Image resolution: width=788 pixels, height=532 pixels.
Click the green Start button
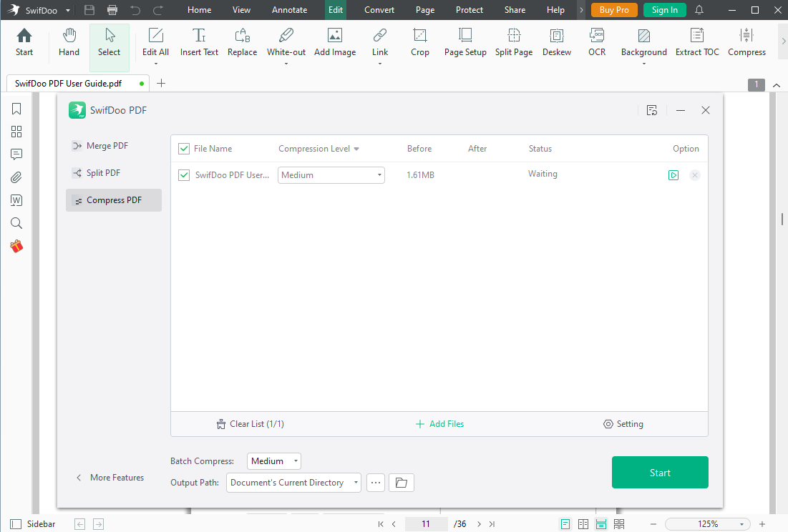pos(660,472)
